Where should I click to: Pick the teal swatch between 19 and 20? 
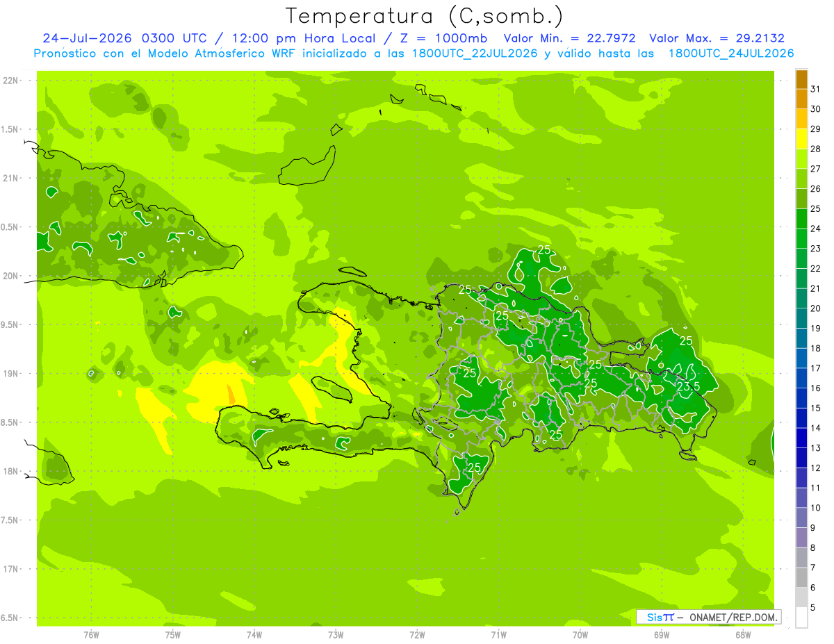(x=801, y=319)
